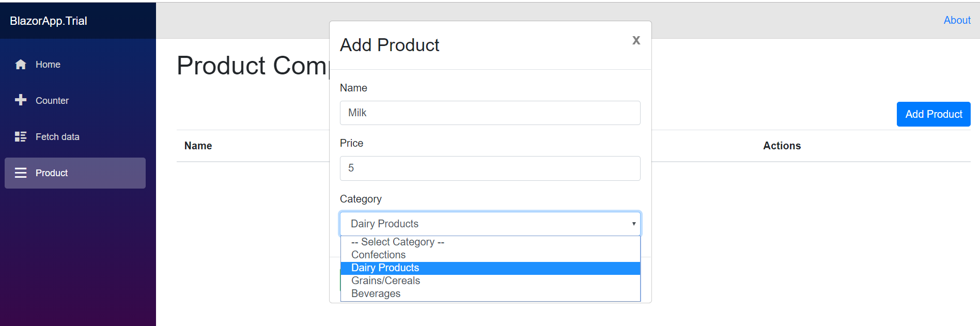Viewport: 980px width, 326px height.
Task: Open the Category dropdown arrow
Action: pyautogui.click(x=633, y=223)
